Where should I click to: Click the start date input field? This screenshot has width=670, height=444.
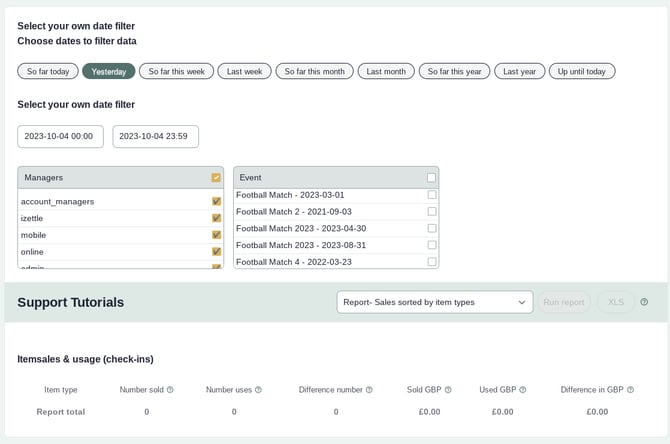click(x=59, y=136)
